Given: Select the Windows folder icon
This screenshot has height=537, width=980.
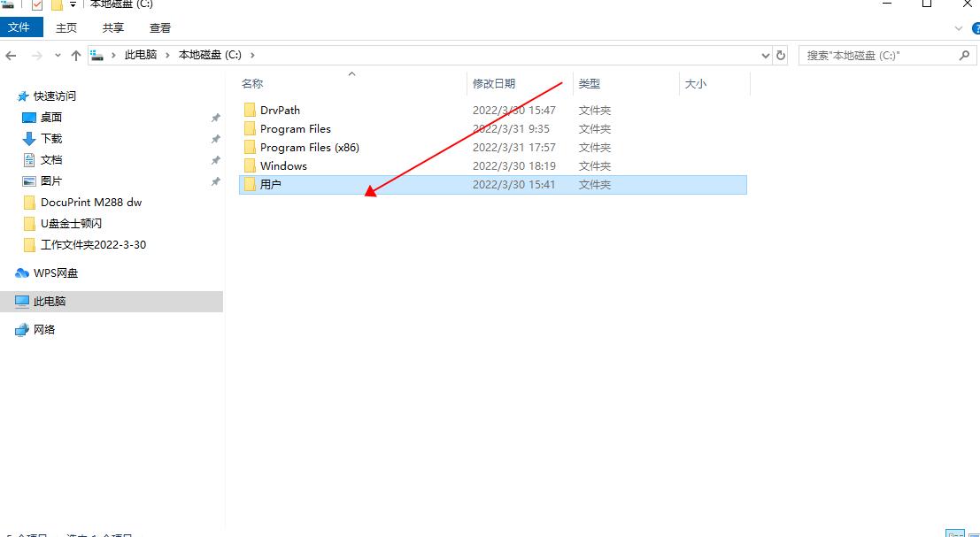Looking at the screenshot, I should pyautogui.click(x=250, y=166).
